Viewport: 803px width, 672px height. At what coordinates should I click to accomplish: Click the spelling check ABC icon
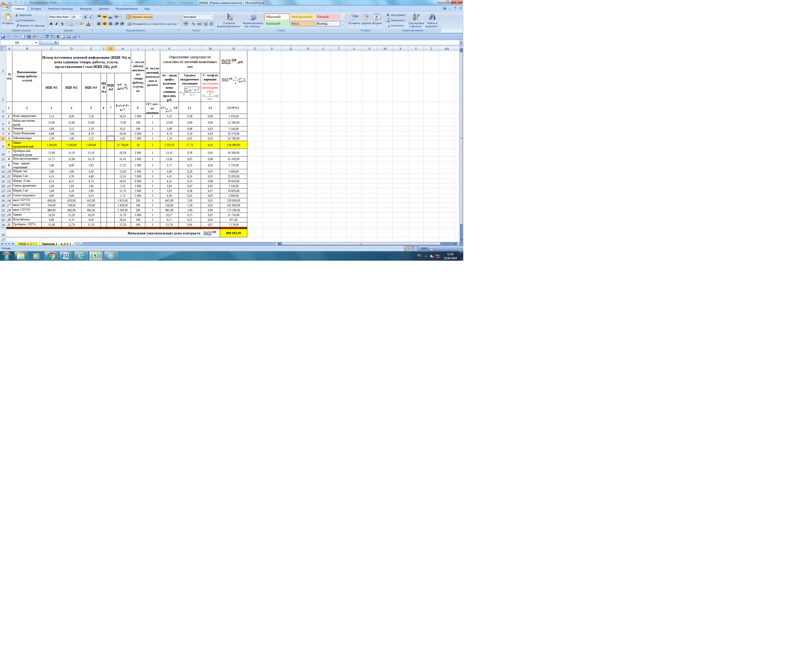[47, 37]
